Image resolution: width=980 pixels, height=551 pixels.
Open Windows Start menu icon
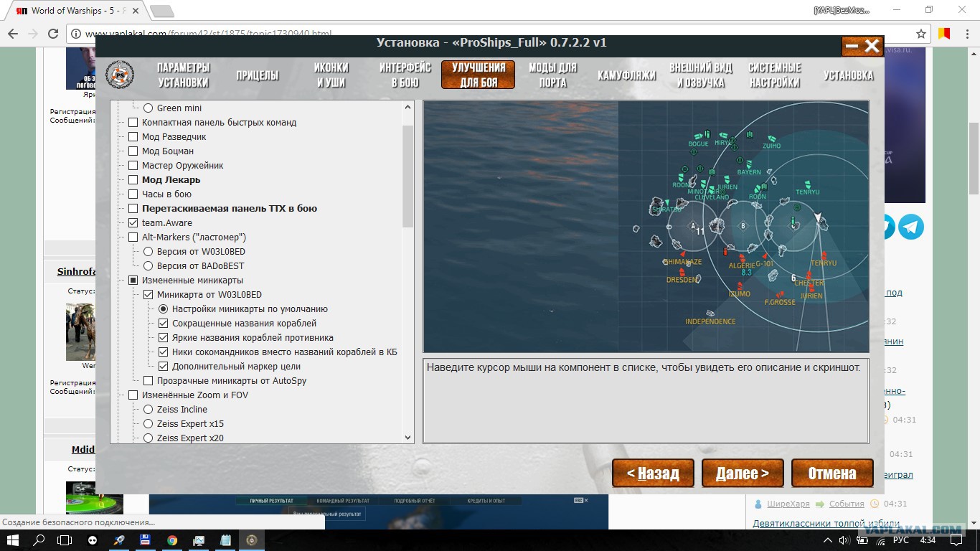14,540
